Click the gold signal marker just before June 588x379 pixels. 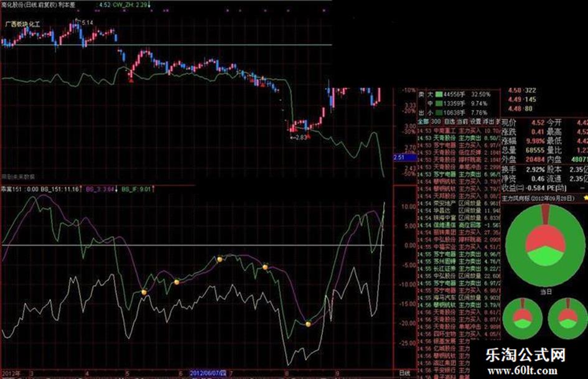[177, 282]
